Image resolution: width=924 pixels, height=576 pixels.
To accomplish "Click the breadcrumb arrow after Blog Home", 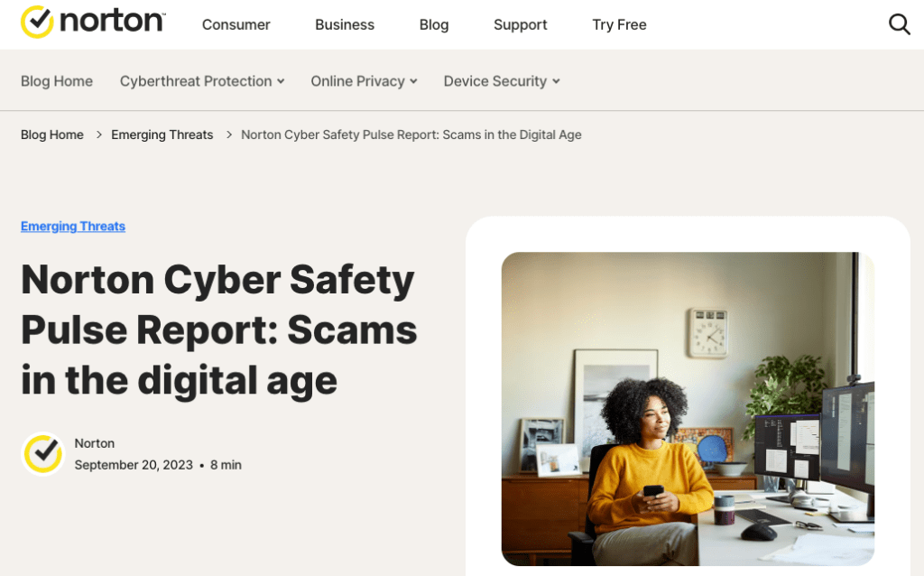I will (98, 135).
